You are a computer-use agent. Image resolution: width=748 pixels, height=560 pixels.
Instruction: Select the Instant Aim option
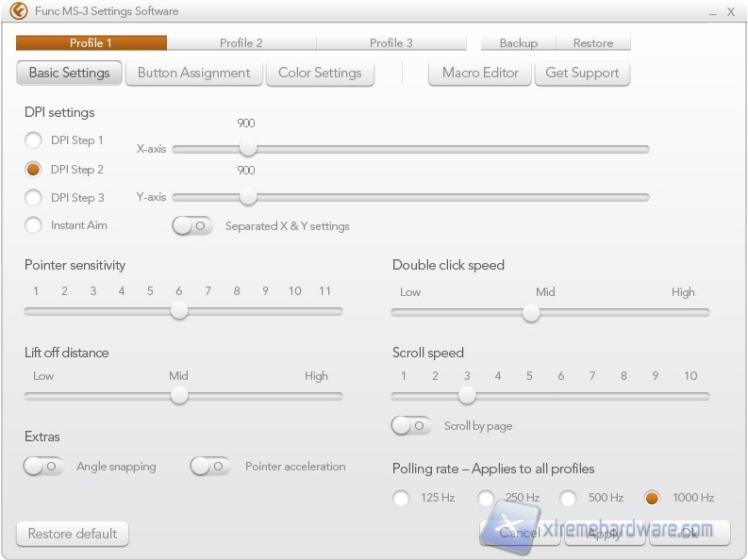pos(34,225)
